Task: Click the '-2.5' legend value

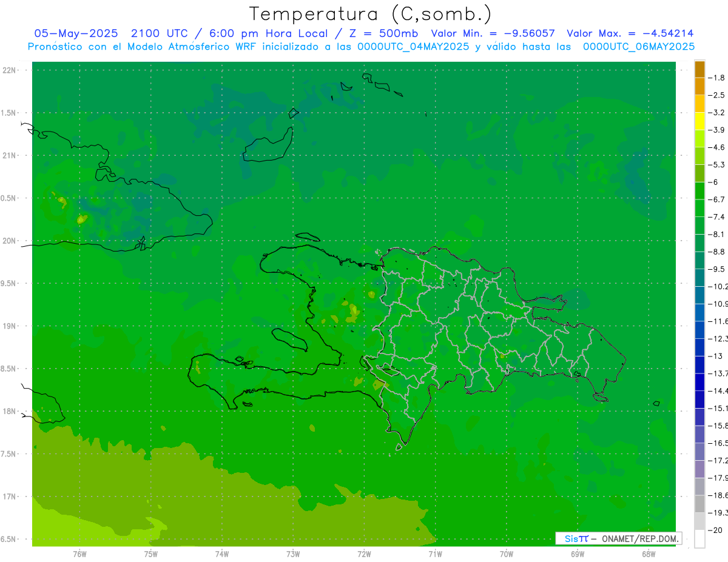Action: [x=717, y=95]
